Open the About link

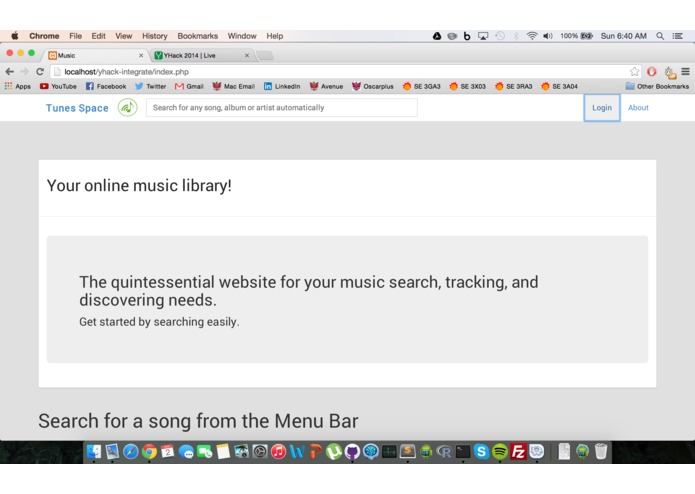(x=638, y=108)
